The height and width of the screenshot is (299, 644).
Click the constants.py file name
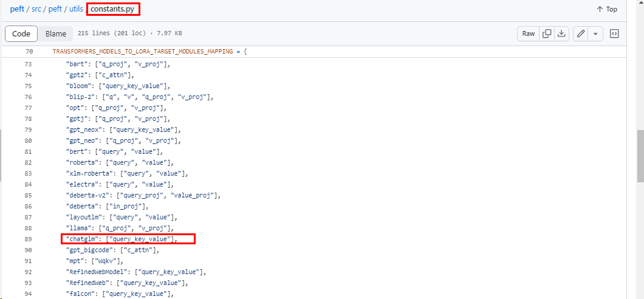pos(112,9)
